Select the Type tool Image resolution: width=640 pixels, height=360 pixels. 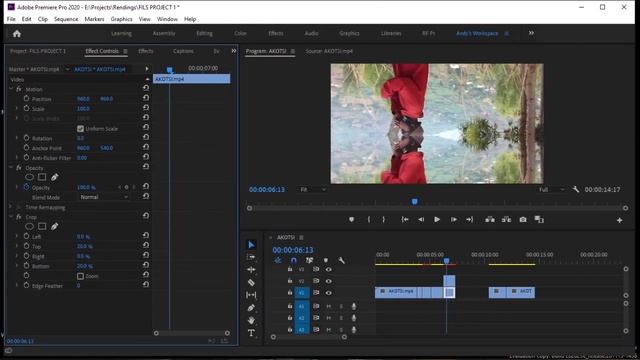tap(251, 333)
